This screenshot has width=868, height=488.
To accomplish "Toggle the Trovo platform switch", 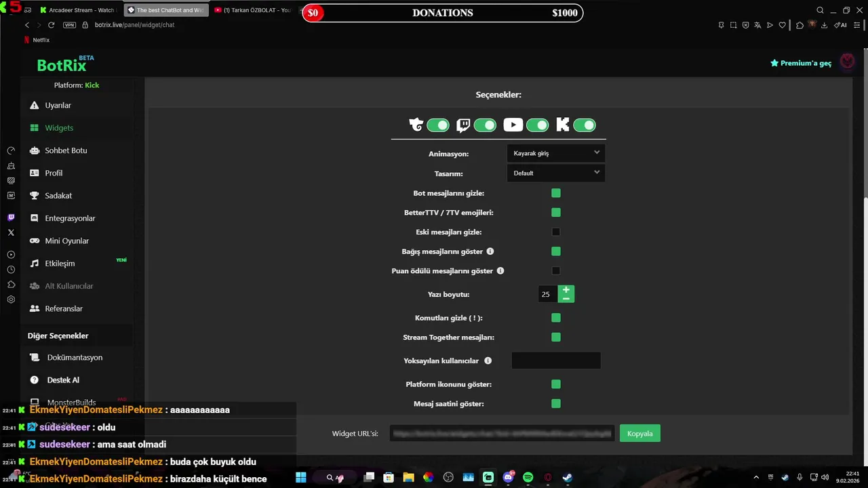I will 438,125.
